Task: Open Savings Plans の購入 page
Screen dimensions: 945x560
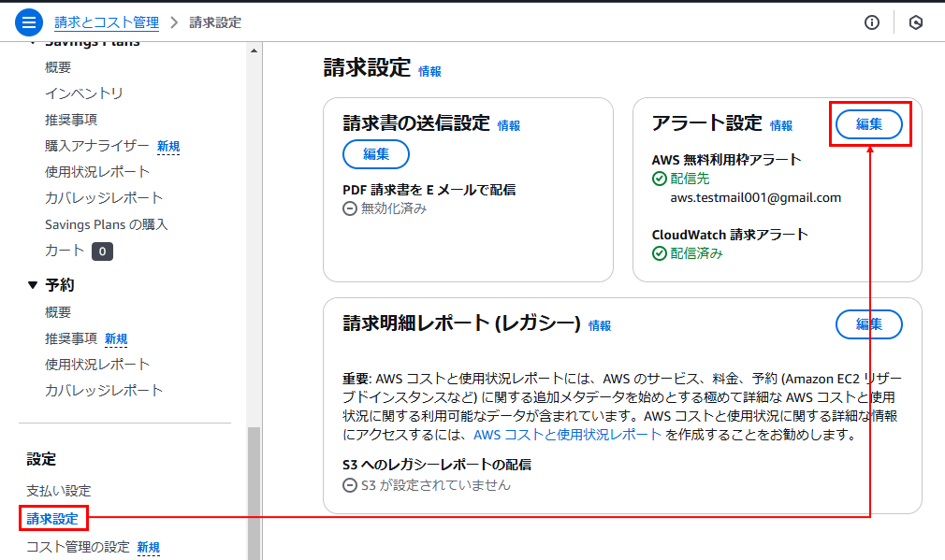Action: (106, 224)
